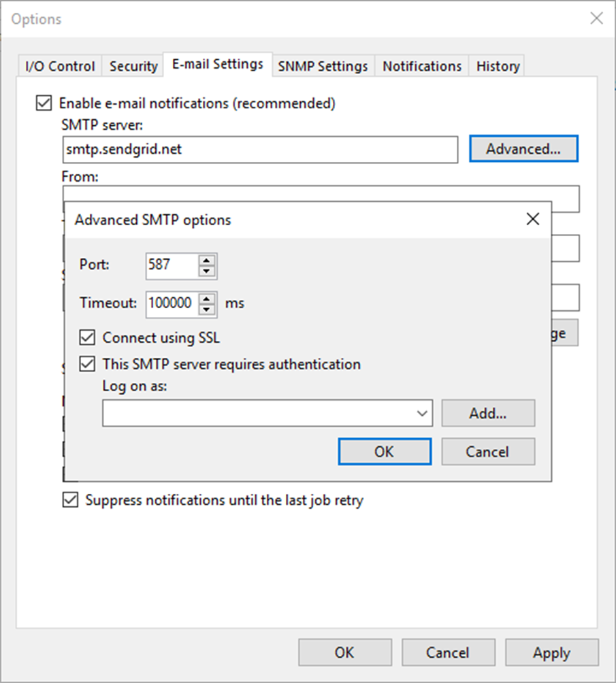Close the Advanced SMTP options dialog
The width and height of the screenshot is (616, 683).
[x=532, y=219]
